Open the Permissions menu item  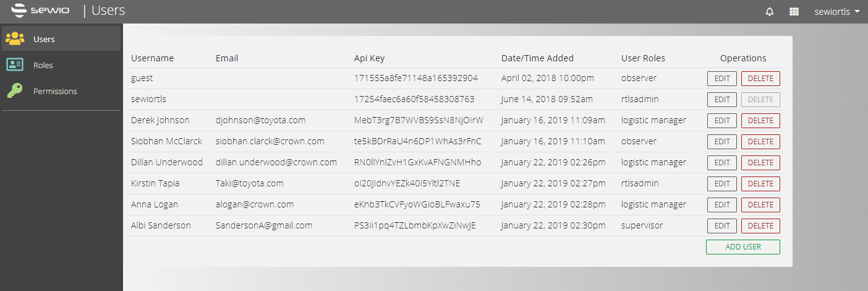[55, 91]
